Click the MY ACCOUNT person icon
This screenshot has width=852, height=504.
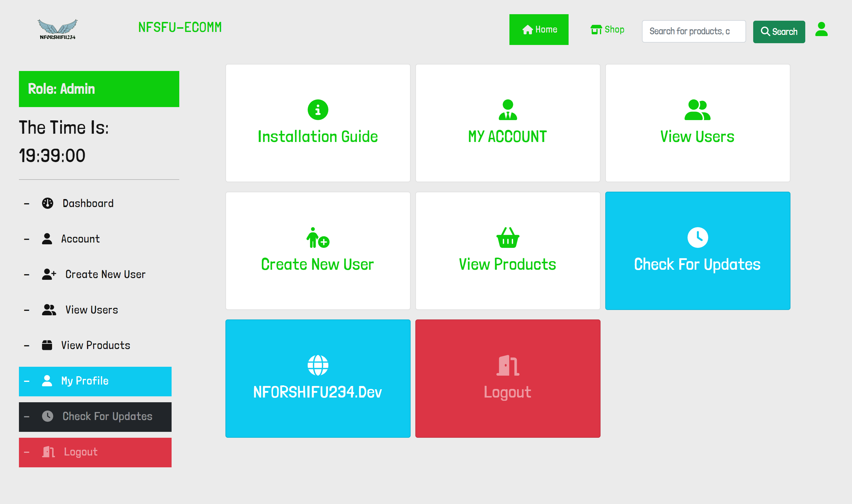click(x=507, y=110)
